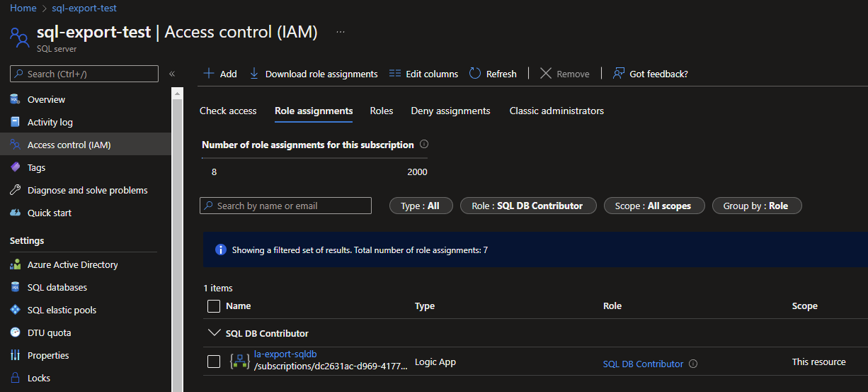Click the wrench icon for Diagnose
Image resolution: width=868 pixels, height=392 pixels.
[15, 190]
